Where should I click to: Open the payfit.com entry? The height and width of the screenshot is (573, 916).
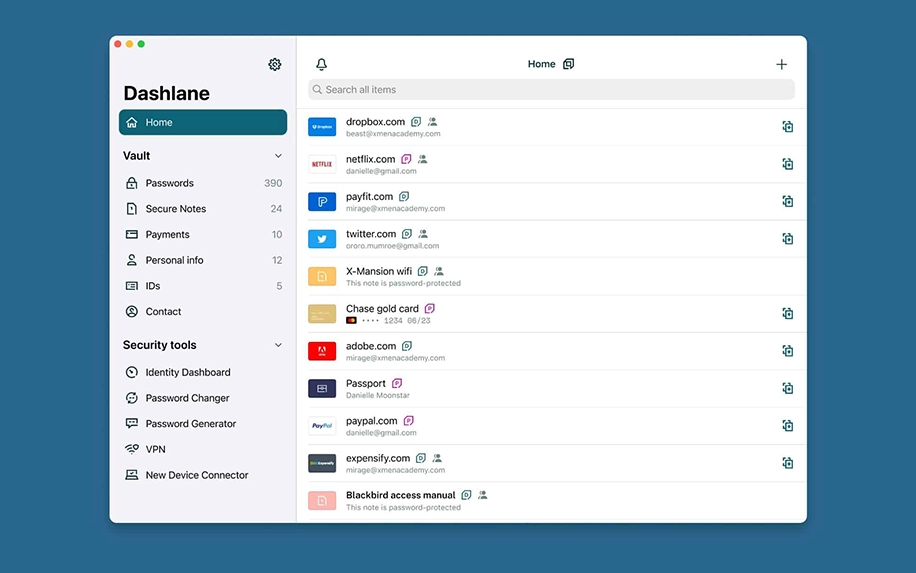(551, 202)
